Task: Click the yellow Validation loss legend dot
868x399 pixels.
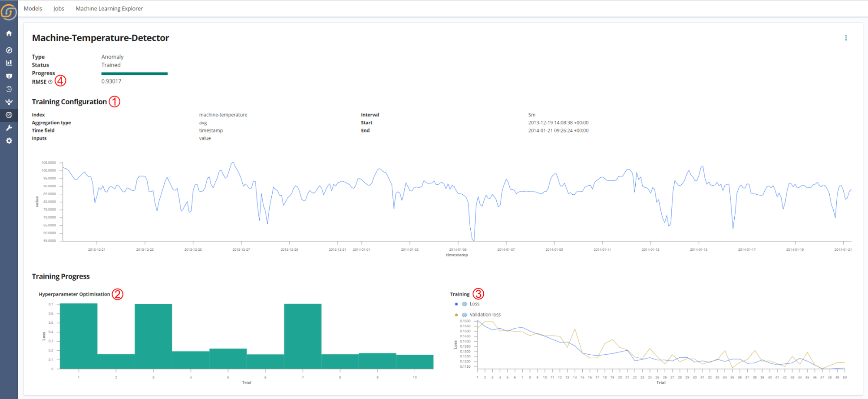Action: [456, 315]
